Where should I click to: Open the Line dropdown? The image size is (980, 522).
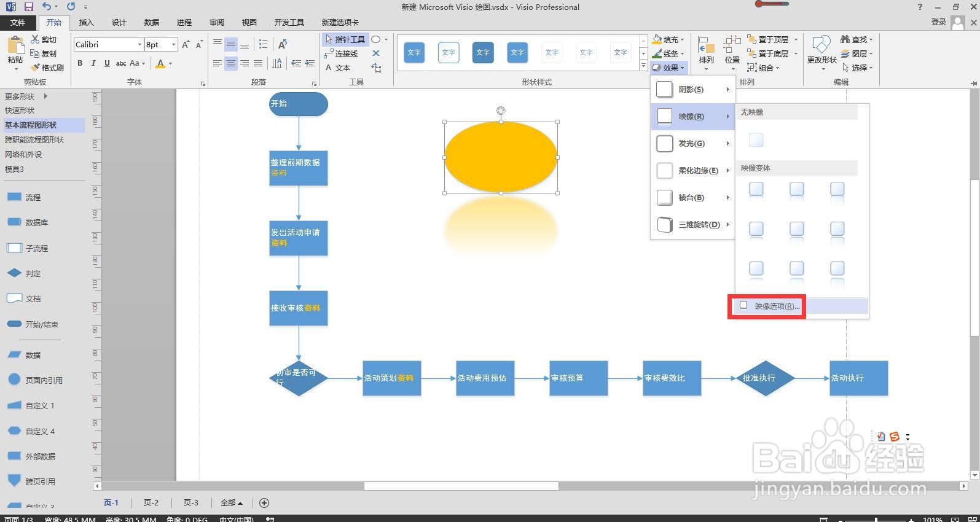tap(668, 53)
